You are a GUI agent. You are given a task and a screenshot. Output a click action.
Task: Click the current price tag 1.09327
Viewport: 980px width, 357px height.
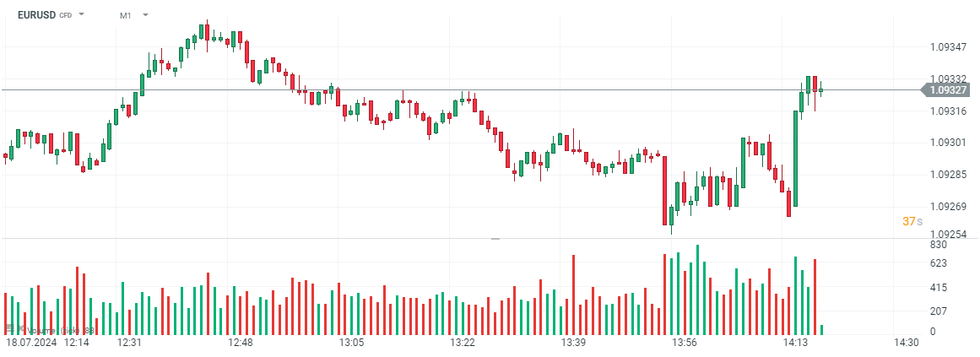(x=948, y=89)
